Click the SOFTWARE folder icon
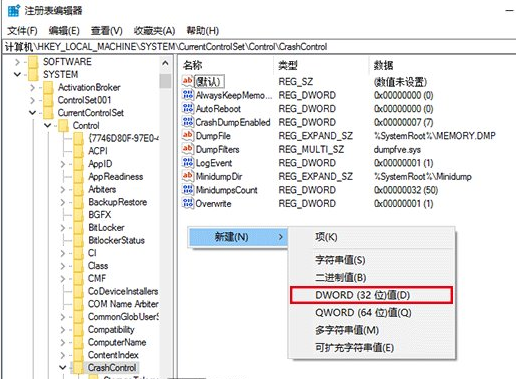516x379 pixels. pos(33,62)
